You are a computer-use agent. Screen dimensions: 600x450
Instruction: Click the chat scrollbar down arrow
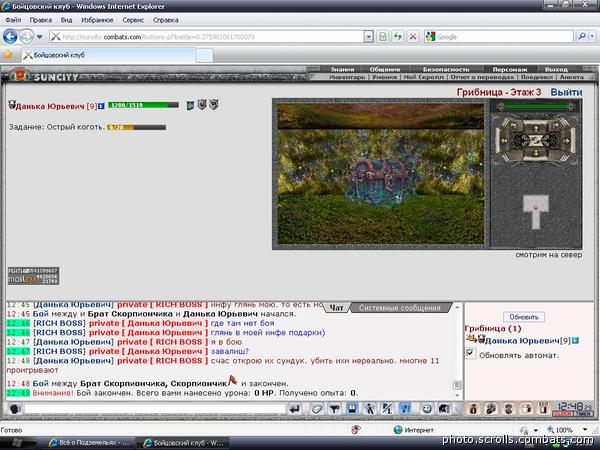tap(457, 395)
